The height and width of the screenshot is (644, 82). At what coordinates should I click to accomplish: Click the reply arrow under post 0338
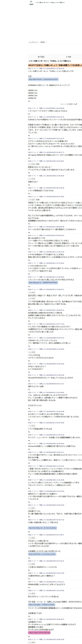coord(29,194)
